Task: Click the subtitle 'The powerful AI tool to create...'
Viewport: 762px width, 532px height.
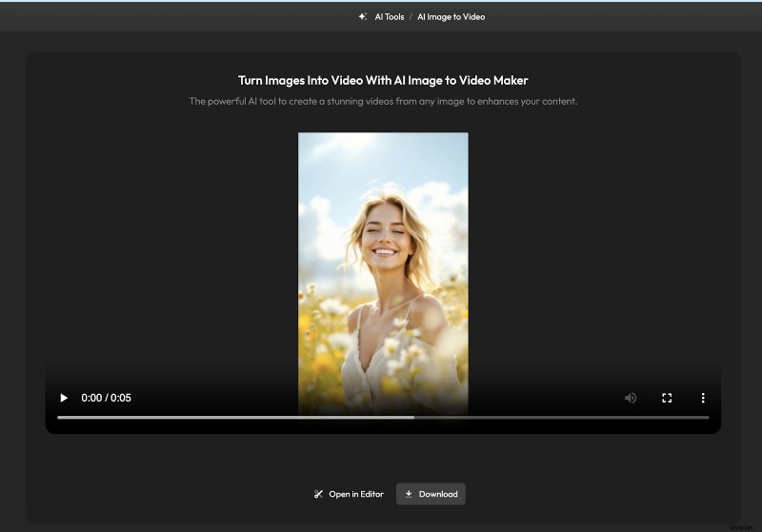Action: tap(383, 102)
